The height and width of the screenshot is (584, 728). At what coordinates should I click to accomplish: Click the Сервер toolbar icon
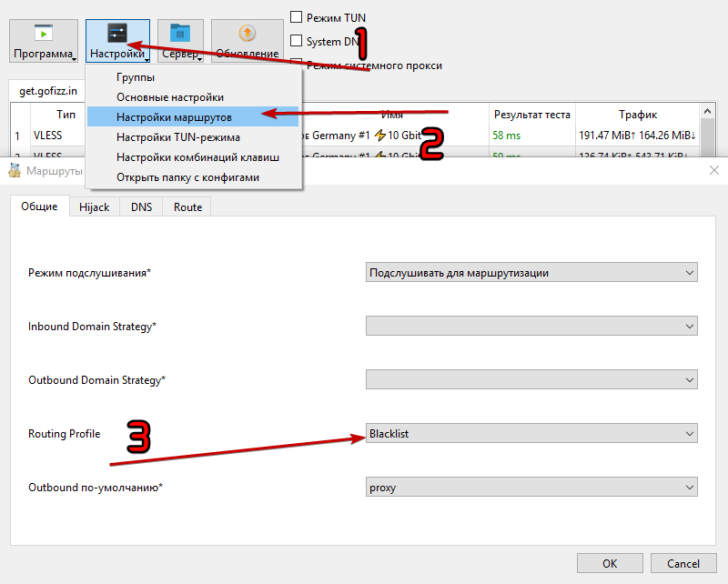[x=180, y=34]
